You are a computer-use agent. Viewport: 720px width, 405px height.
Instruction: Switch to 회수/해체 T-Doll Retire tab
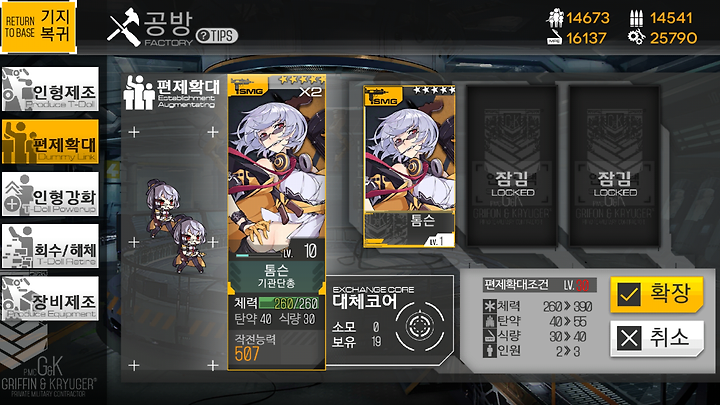tap(51, 247)
